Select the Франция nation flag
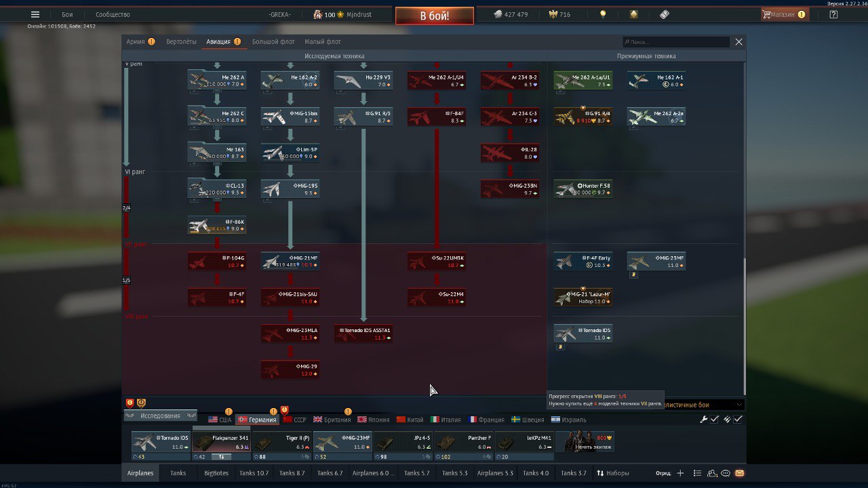868x488 pixels. coord(486,420)
